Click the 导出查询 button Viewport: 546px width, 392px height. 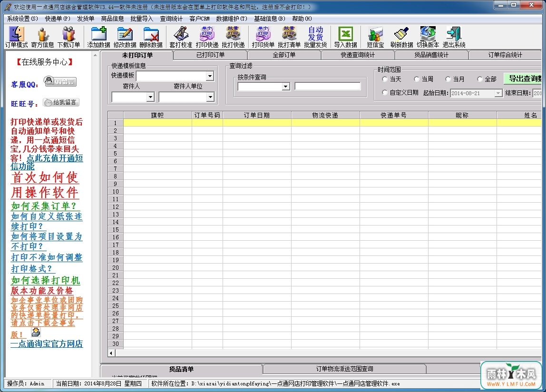523,79
